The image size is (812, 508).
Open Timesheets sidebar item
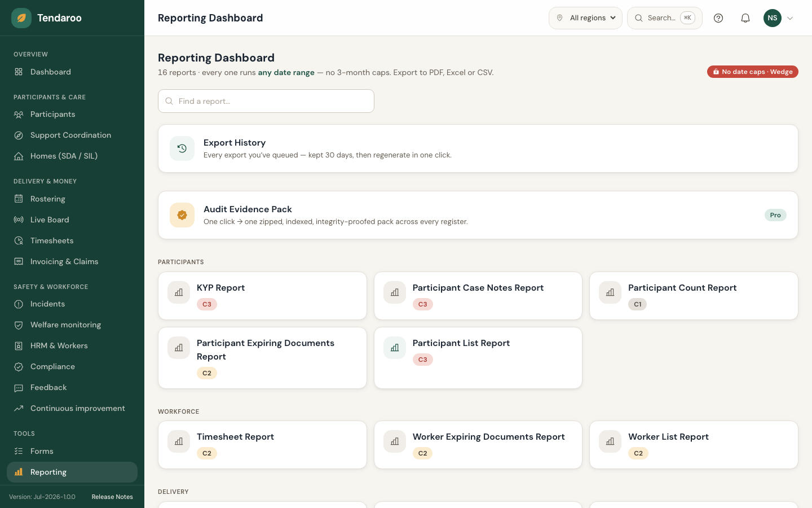pos(72,240)
